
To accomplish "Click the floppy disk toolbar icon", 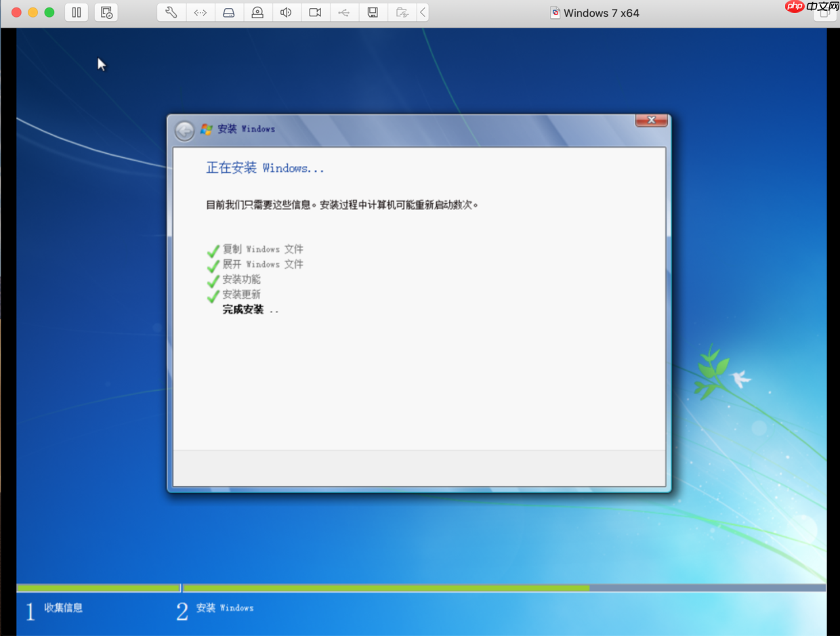I will pos(372,12).
